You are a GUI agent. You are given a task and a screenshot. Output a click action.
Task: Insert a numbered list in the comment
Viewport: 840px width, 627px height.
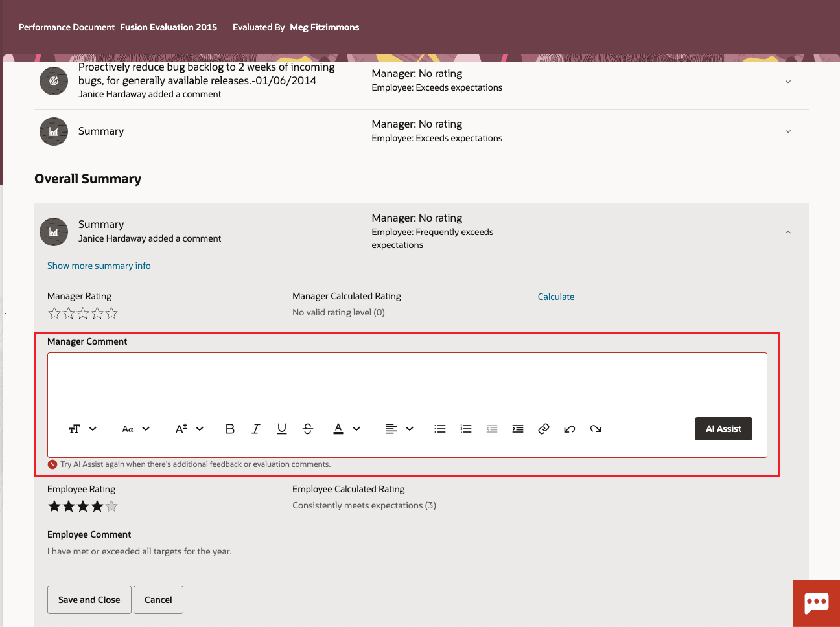(466, 429)
